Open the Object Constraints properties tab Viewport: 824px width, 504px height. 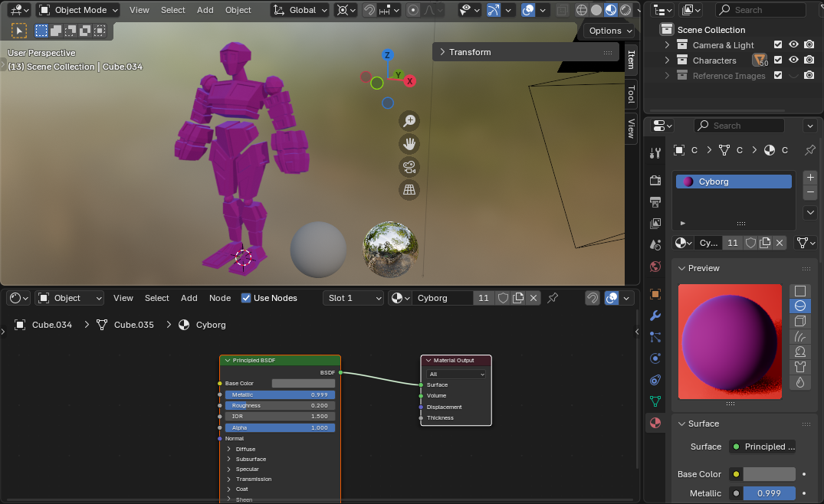pos(655,380)
